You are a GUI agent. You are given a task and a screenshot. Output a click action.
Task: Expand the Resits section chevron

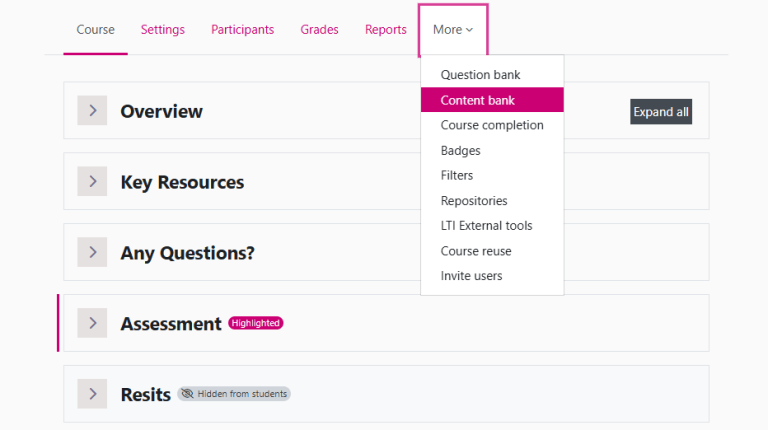pyautogui.click(x=92, y=394)
